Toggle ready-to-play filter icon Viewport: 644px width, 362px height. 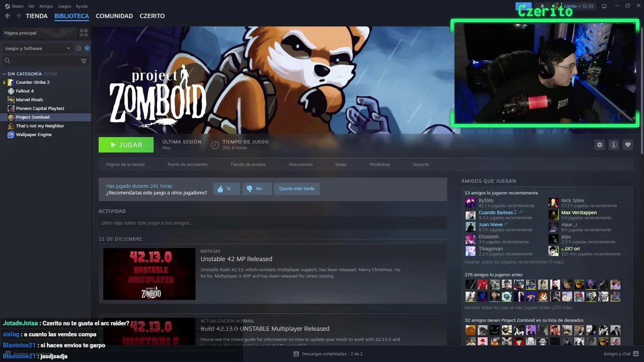pyautogui.click(x=87, y=48)
